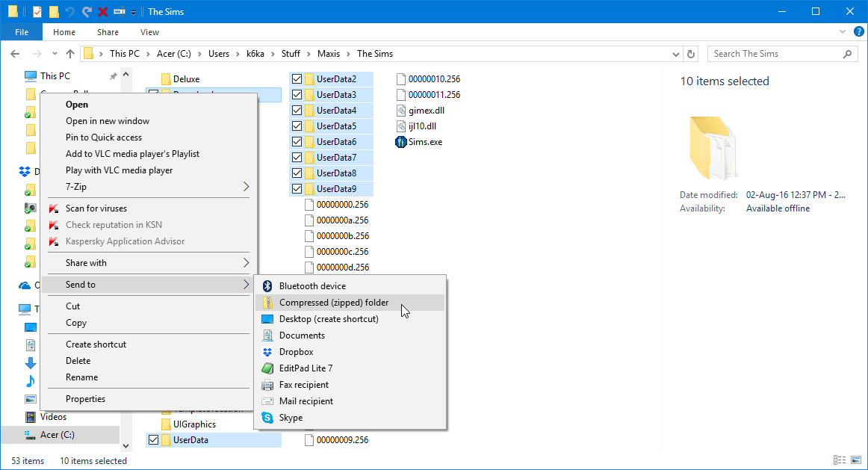Click the Dropbox icon in Send to submenu
Viewport: 868px width, 470px height.
267,351
